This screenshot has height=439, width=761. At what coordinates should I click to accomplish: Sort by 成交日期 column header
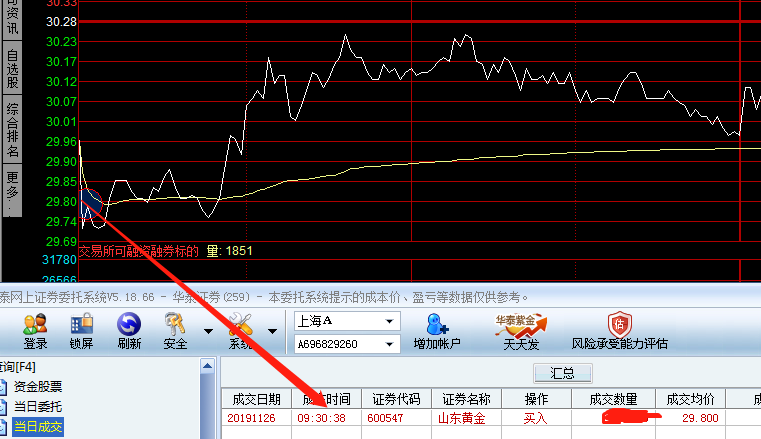tap(256, 399)
